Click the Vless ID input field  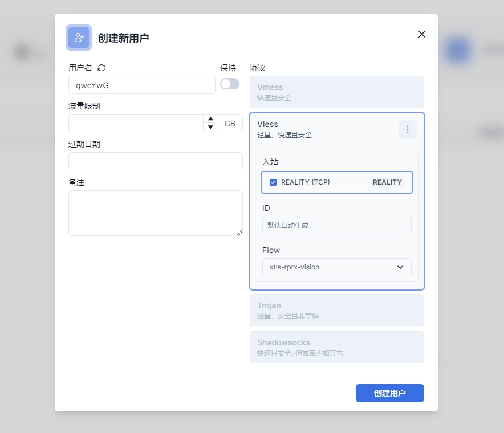[336, 225]
